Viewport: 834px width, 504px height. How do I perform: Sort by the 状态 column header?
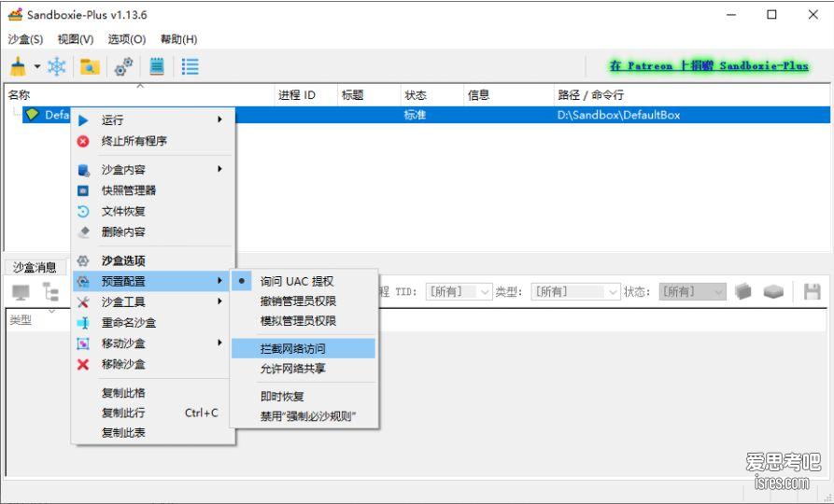(431, 95)
